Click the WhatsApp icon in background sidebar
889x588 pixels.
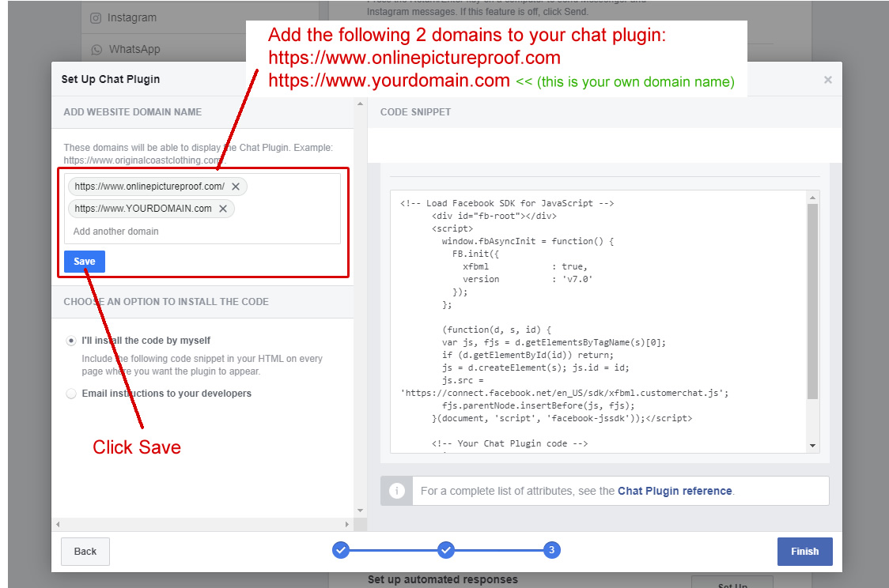coord(97,50)
